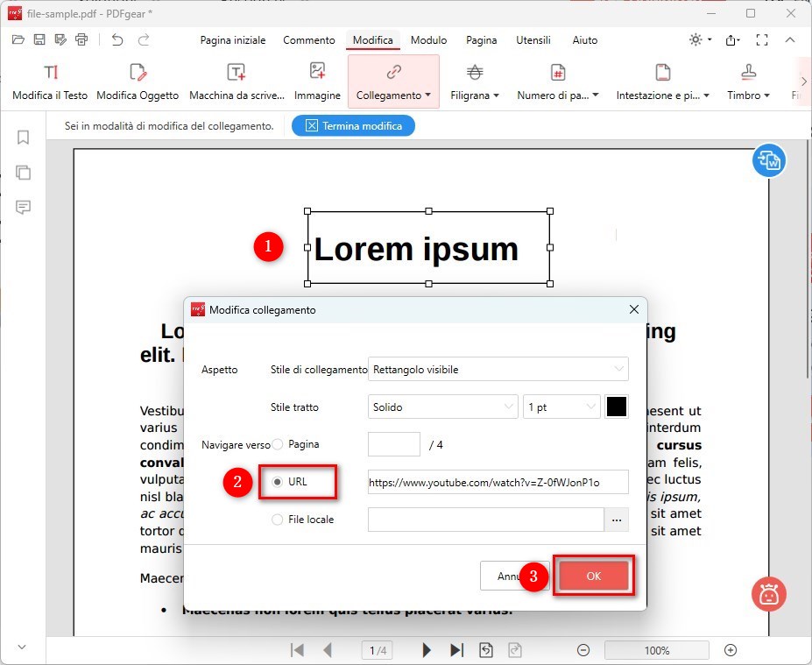Open the Stile di collegamento dropdown
Screen dimensions: 812x665
(x=498, y=369)
